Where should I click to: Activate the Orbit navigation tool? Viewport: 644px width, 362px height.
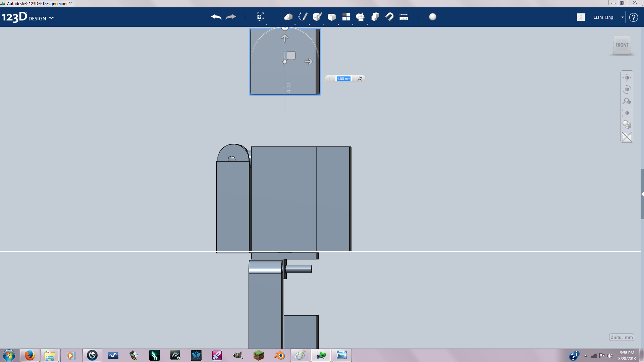click(x=627, y=89)
